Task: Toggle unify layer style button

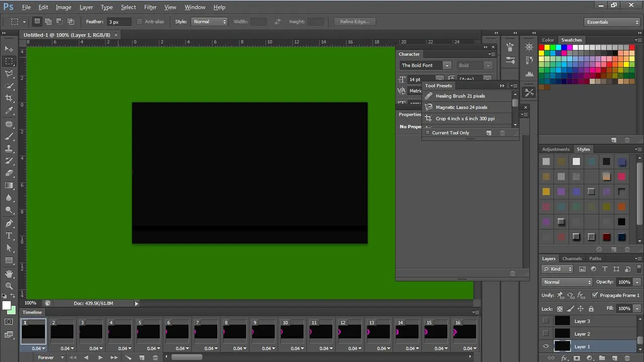Action: (582, 295)
